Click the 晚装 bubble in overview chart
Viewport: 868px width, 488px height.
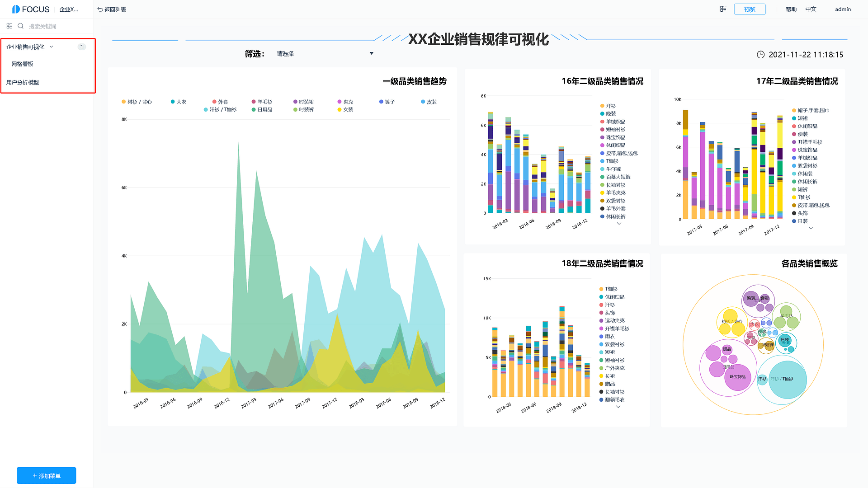(751, 299)
